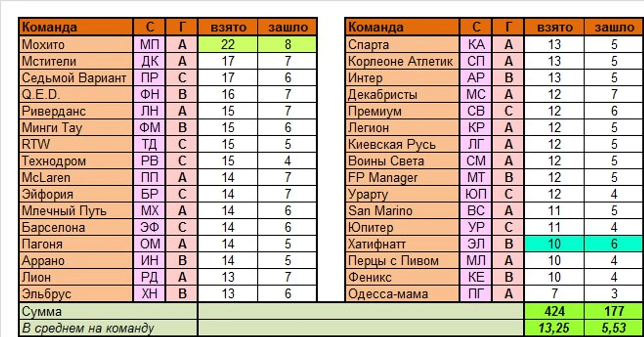The height and width of the screenshot is (337, 644).
Task: Select the Корлеоне Атлетик cell
Action: (402, 61)
